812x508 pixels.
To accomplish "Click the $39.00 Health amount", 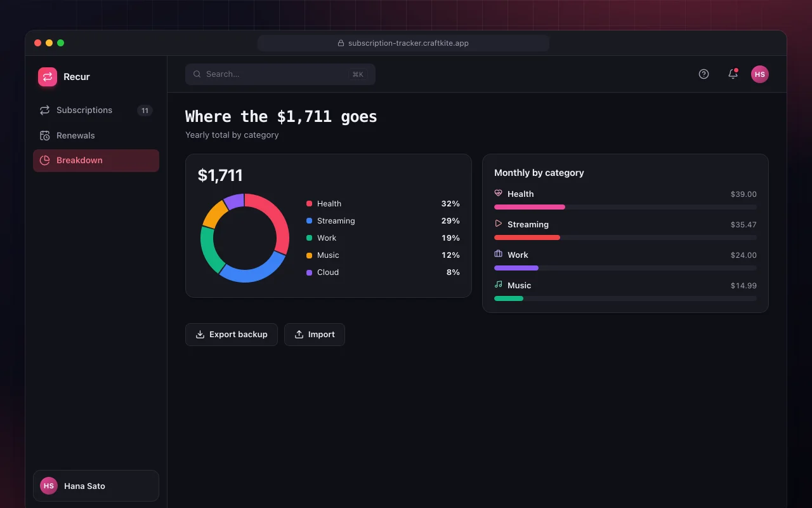I will point(743,194).
